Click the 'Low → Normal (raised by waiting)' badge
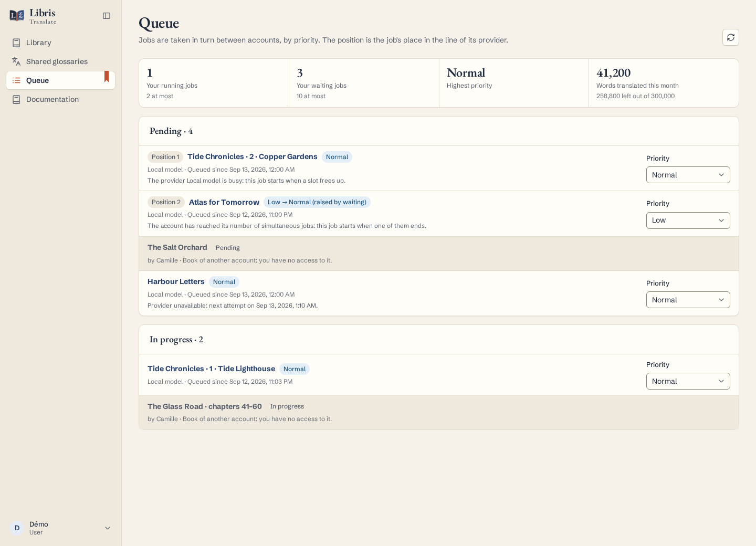756x546 pixels. point(317,202)
